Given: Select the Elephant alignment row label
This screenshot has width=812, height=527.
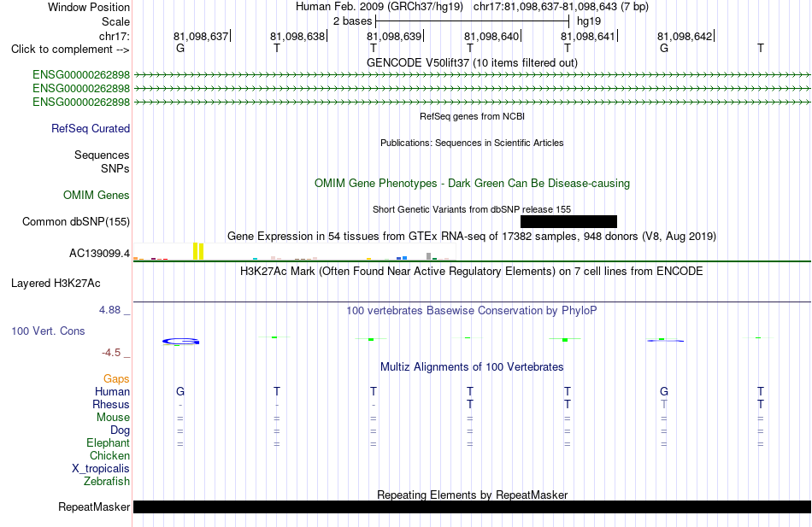Looking at the screenshot, I should (108, 442).
